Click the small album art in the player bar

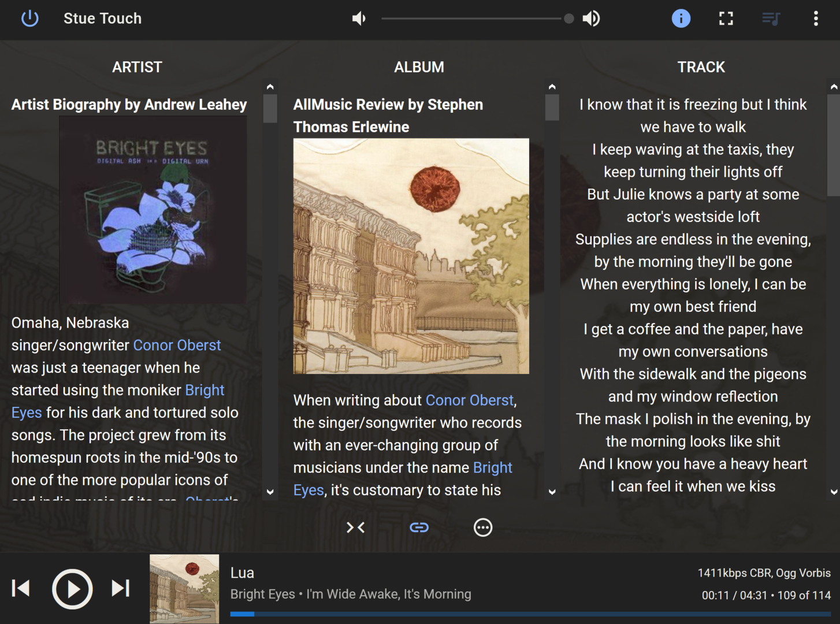point(184,589)
